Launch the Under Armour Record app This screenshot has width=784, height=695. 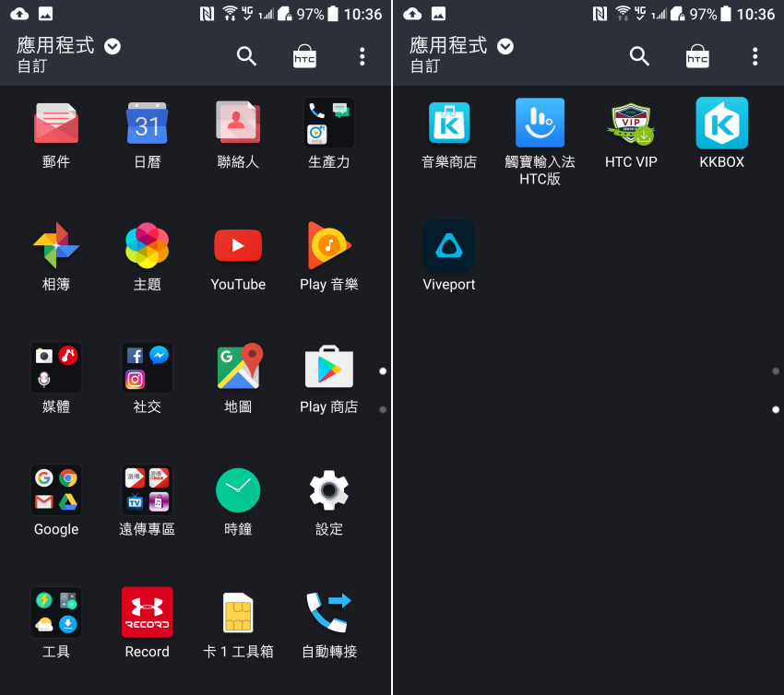click(x=147, y=612)
